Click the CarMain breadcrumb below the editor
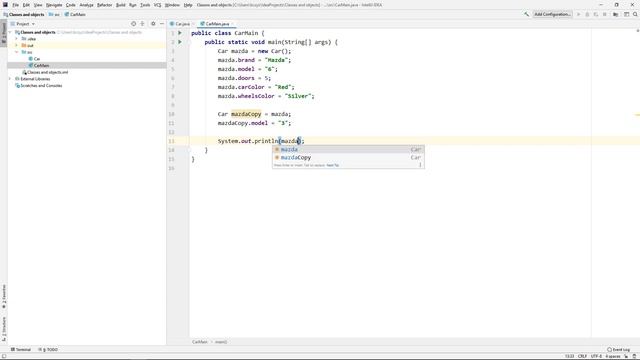Screen dimensions: 640x360 click(200, 342)
